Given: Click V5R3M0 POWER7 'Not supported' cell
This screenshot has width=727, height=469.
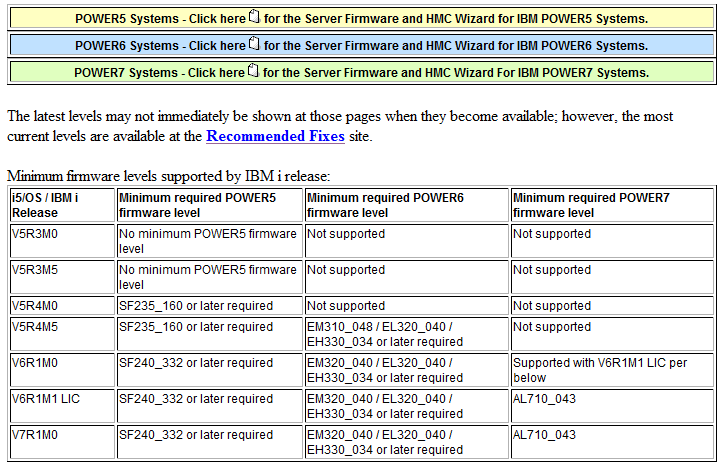Looking at the screenshot, I should [x=612, y=241].
